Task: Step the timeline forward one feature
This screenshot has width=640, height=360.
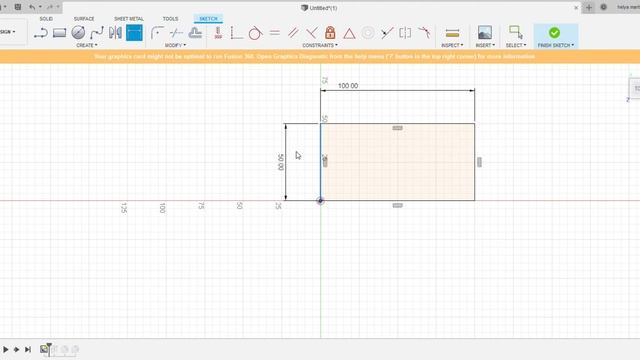Action: pos(16,349)
